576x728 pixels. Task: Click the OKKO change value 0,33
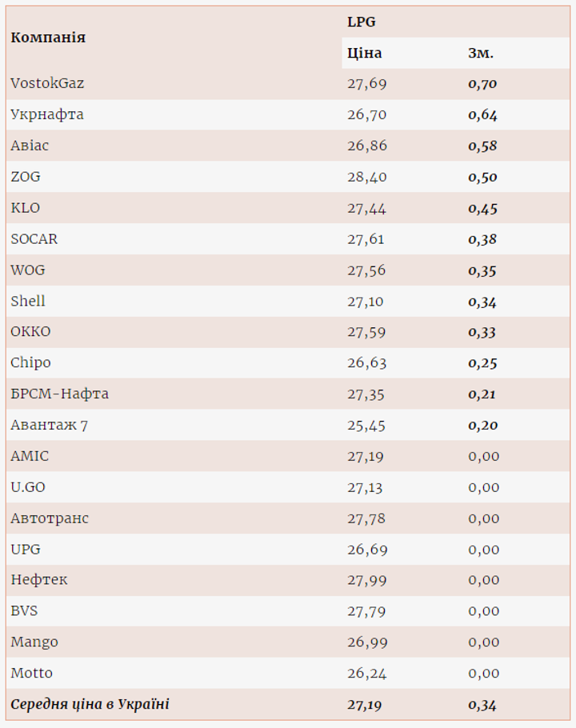(x=482, y=332)
